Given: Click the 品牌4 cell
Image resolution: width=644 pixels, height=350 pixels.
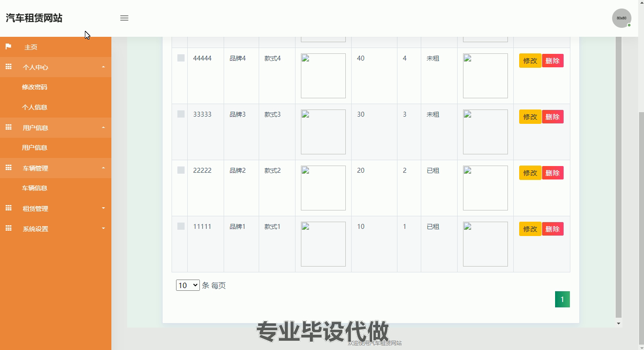Looking at the screenshot, I should (238, 58).
